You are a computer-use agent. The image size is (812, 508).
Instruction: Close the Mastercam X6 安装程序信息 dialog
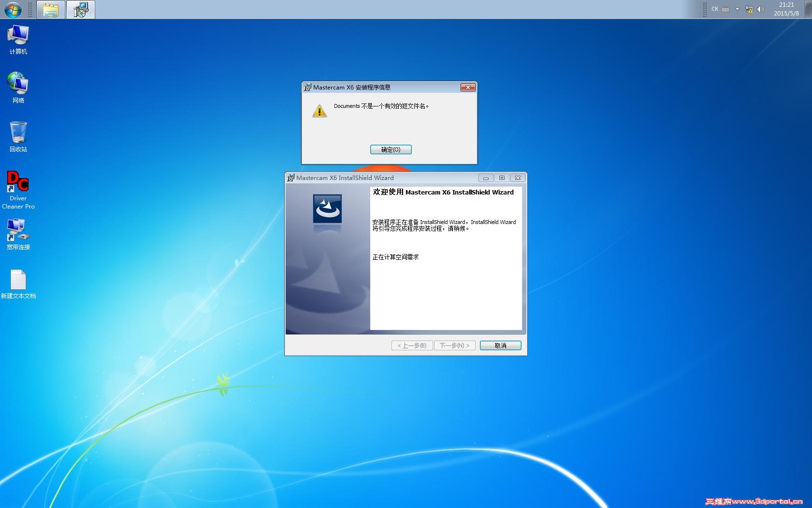tap(468, 87)
